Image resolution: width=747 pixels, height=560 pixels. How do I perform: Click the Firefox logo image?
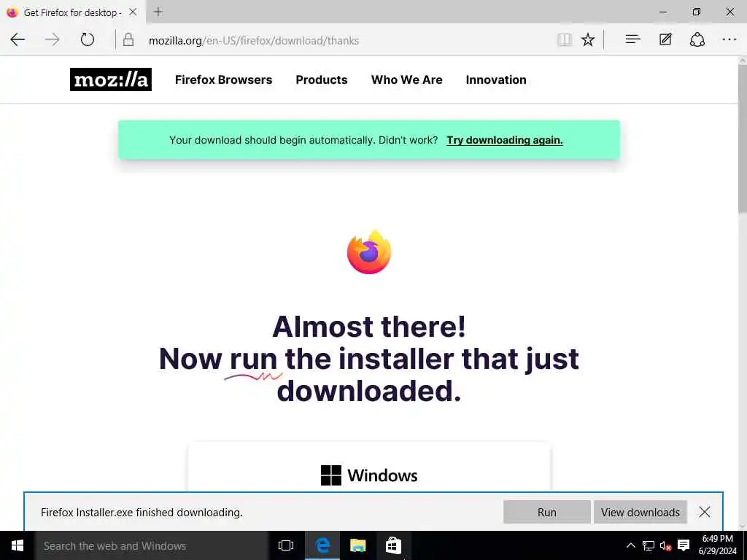369,252
